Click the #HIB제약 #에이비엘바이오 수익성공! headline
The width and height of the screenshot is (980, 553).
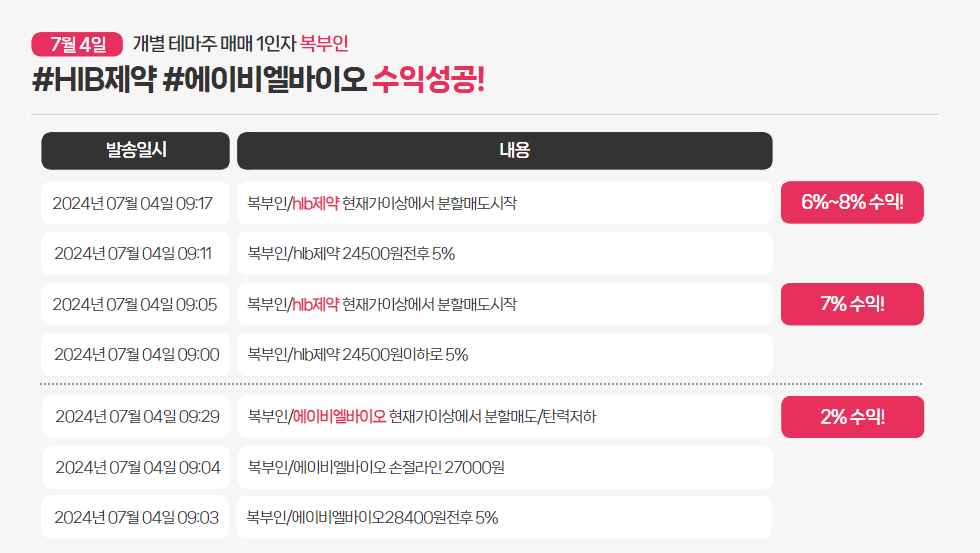258,80
